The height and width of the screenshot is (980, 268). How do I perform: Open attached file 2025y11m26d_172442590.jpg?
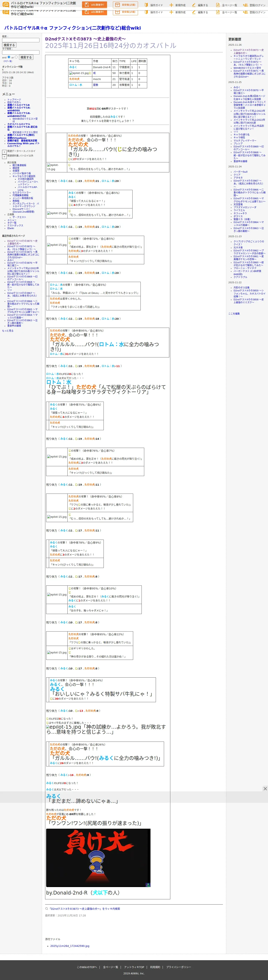tap(70, 946)
